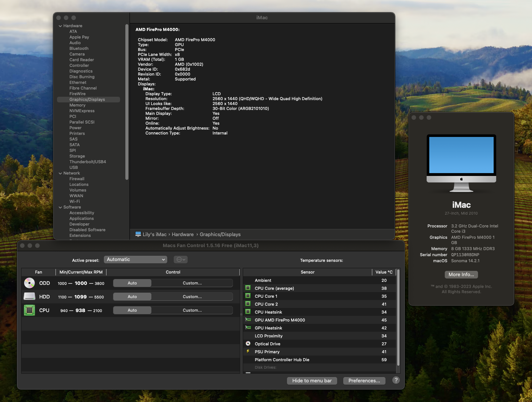Click the PSU Primary lightning icon
Image resolution: width=532 pixels, height=402 pixels.
pyautogui.click(x=248, y=352)
